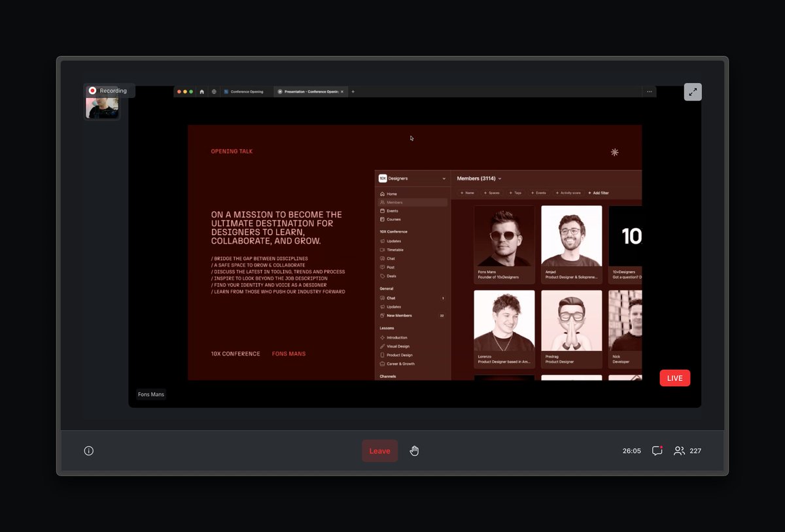The image size is (785, 532).
Task: Add the Spaces filter chip
Action: tap(491, 193)
